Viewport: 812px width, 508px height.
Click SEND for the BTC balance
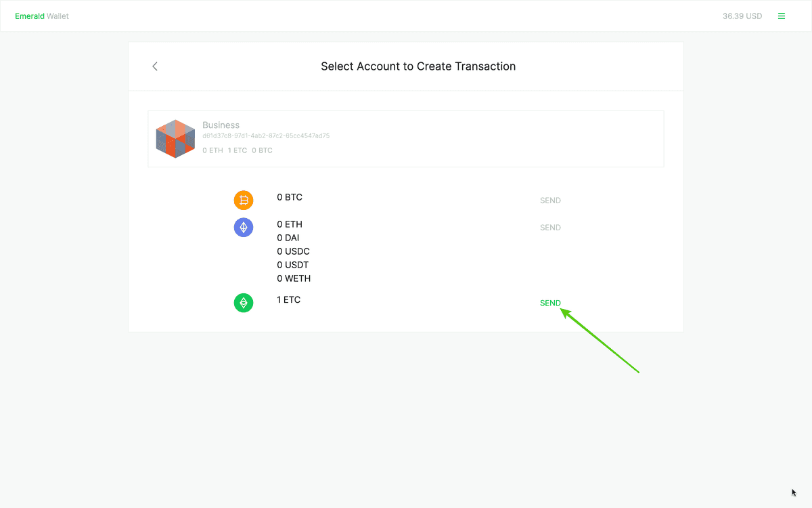click(x=550, y=200)
